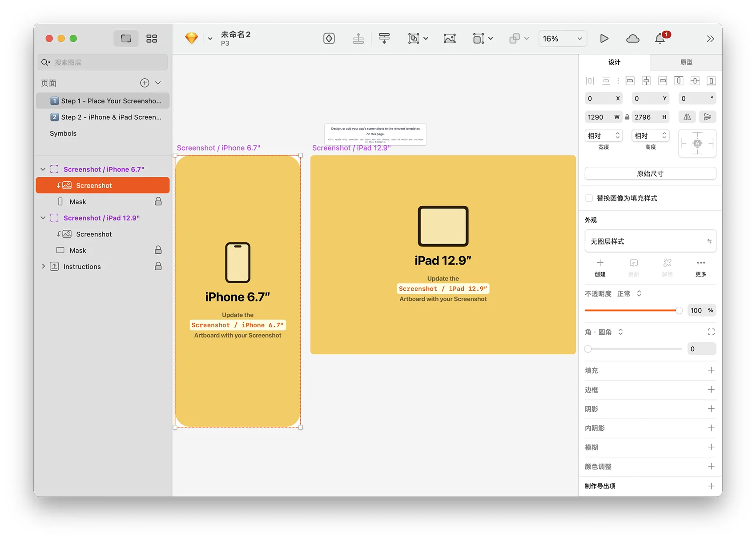Show more toolbar items chevron

[710, 39]
